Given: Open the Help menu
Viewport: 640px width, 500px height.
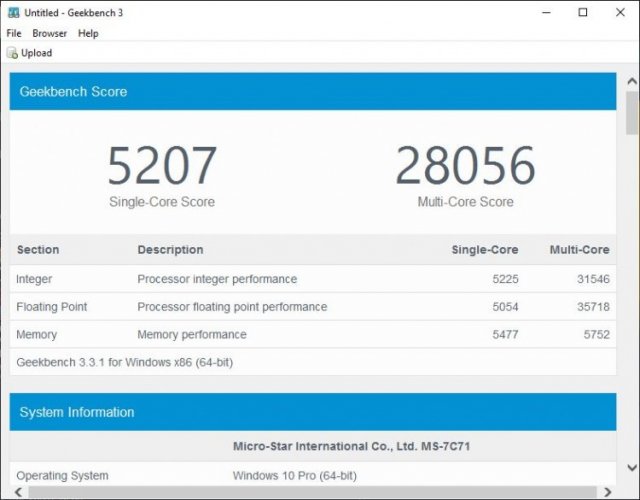Looking at the screenshot, I should [x=88, y=33].
